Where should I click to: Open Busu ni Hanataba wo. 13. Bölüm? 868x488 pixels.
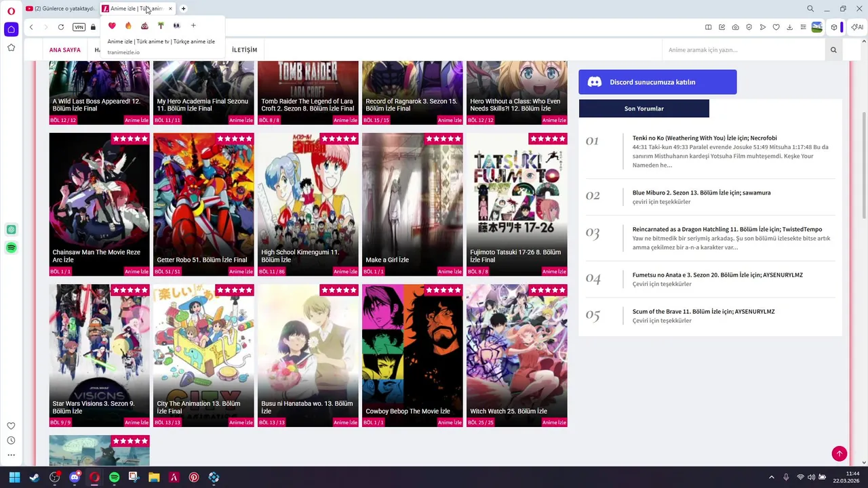point(308,355)
